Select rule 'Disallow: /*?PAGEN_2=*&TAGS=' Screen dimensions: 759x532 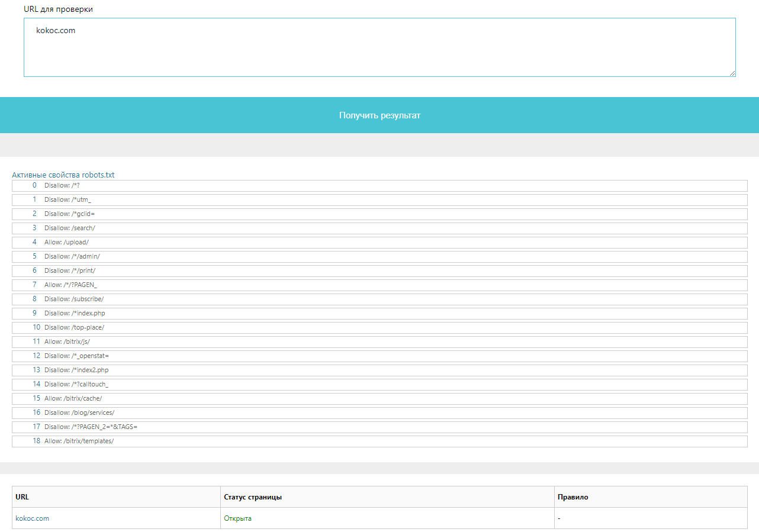click(379, 427)
